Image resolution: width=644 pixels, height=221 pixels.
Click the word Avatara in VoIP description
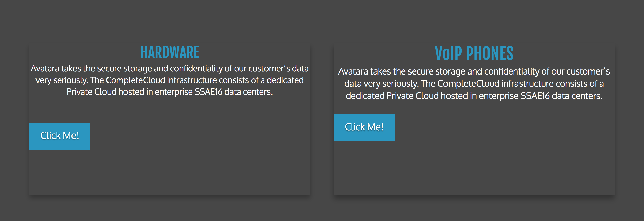(353, 71)
